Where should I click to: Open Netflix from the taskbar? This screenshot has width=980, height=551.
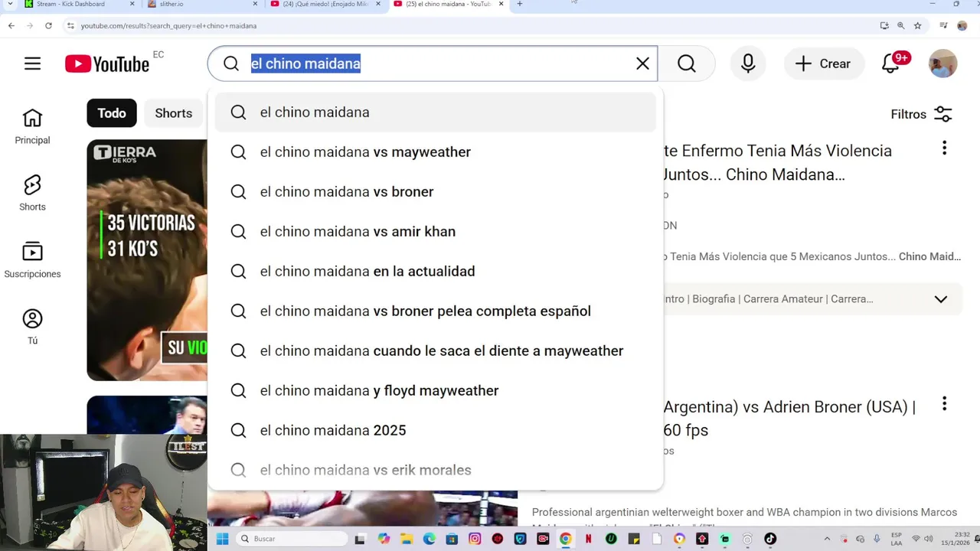(588, 539)
